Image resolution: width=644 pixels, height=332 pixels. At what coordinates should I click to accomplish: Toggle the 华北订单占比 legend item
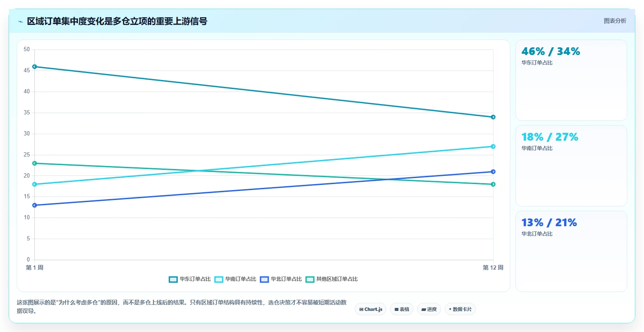pyautogui.click(x=281, y=279)
